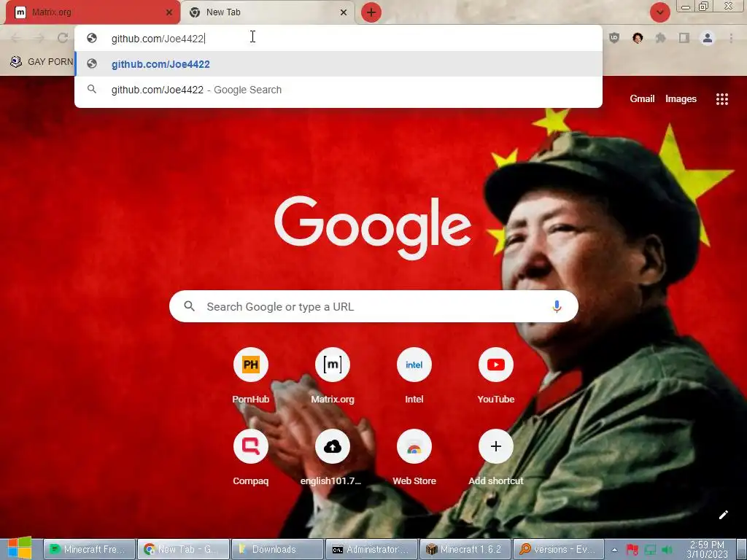Click the Google logo
Viewport: 747px width, 560px height.
tap(373, 227)
